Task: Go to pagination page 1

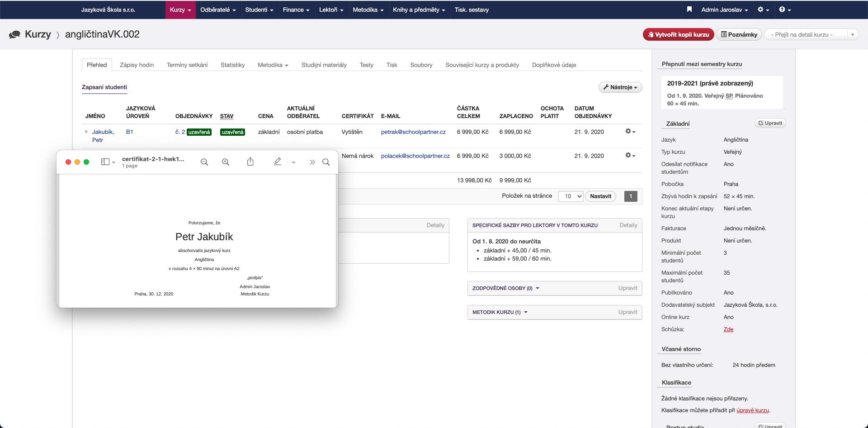Action: 631,196
